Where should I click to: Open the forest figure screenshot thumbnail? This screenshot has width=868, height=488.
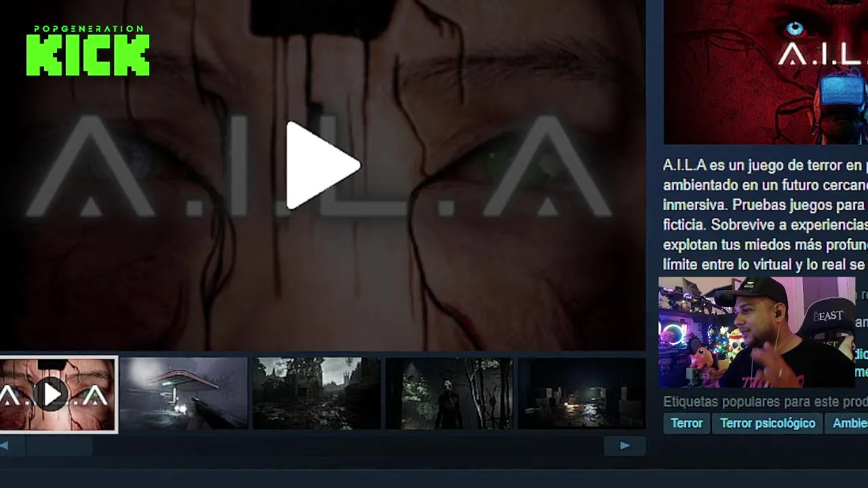click(449, 394)
